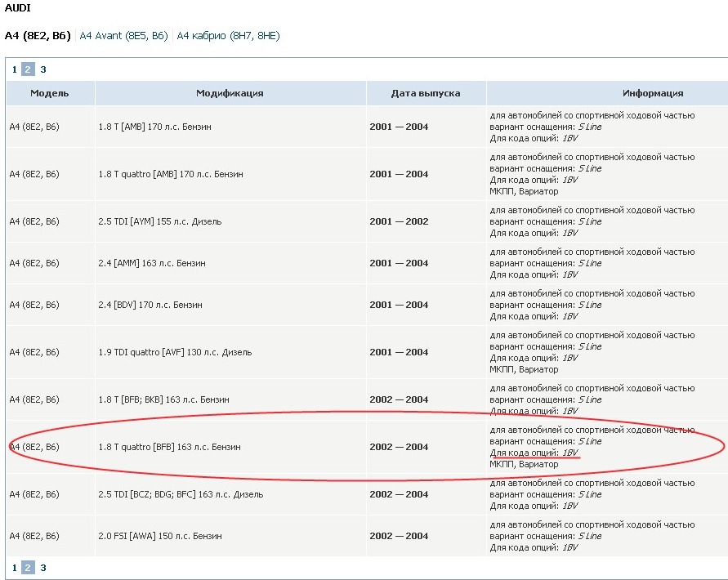Click МКПП, Вариатор in 1.8 T quattro [AMB] row

(x=524, y=191)
